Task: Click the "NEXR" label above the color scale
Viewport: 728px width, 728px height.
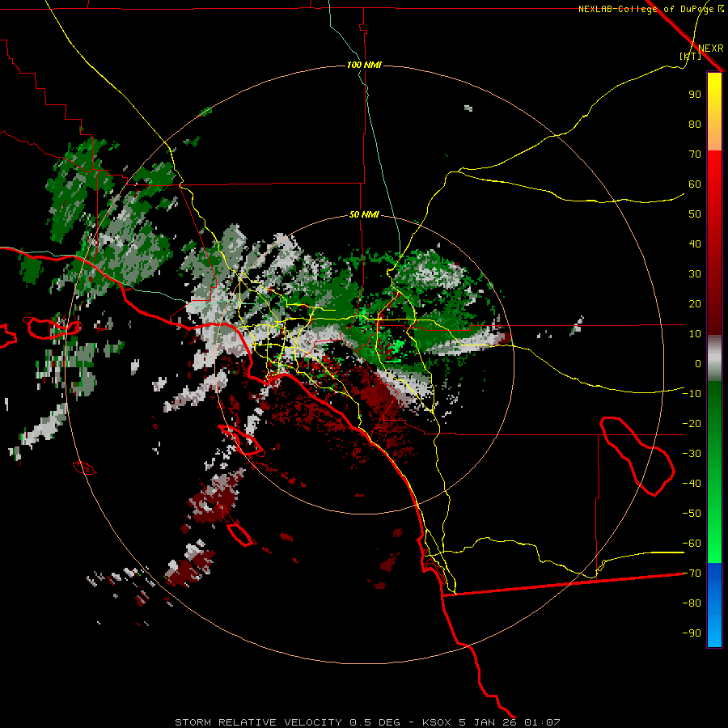Action: pos(711,49)
